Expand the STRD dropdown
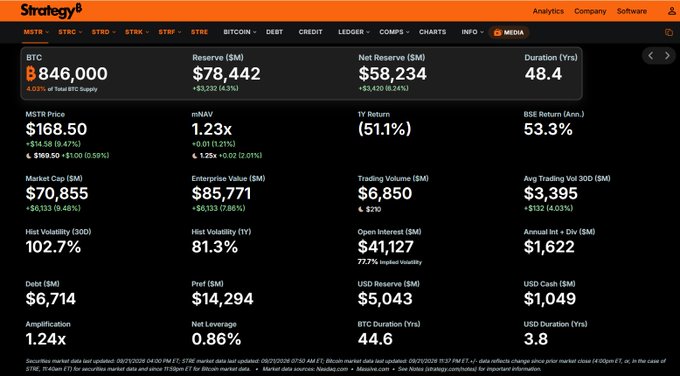The image size is (680, 376). [103, 32]
